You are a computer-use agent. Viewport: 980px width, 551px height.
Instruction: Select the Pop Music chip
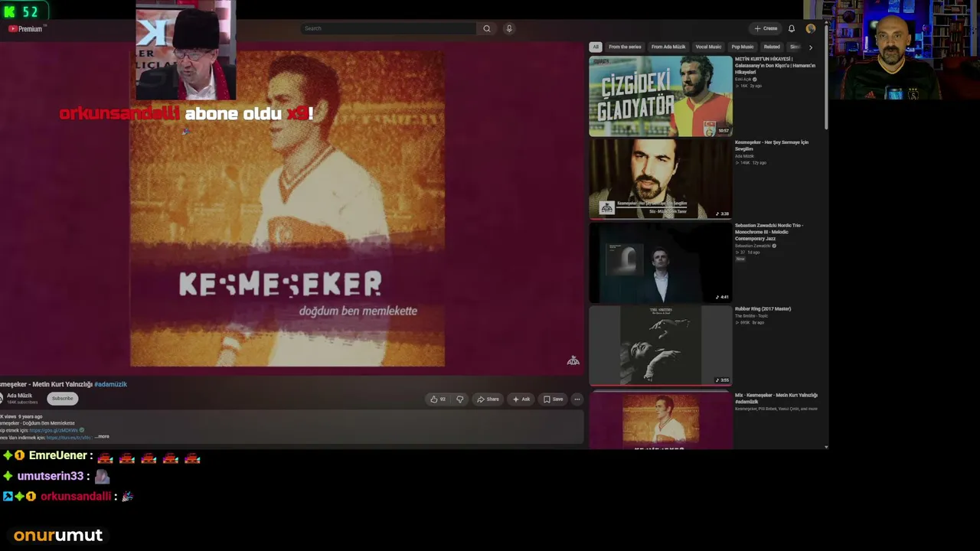[743, 47]
